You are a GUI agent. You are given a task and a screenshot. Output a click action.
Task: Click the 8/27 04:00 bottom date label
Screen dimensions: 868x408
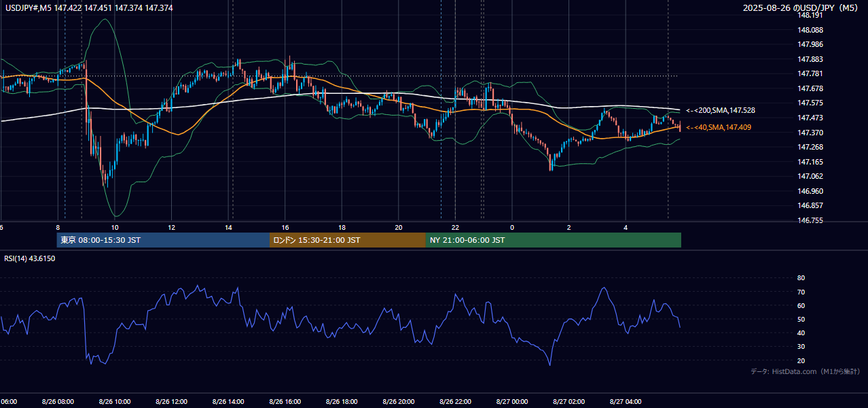626,402
